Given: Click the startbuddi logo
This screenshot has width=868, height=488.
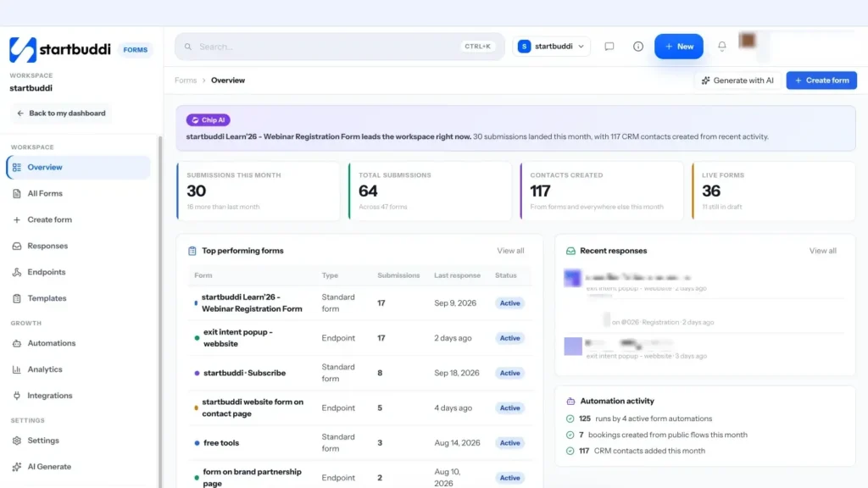Looking at the screenshot, I should (60, 50).
